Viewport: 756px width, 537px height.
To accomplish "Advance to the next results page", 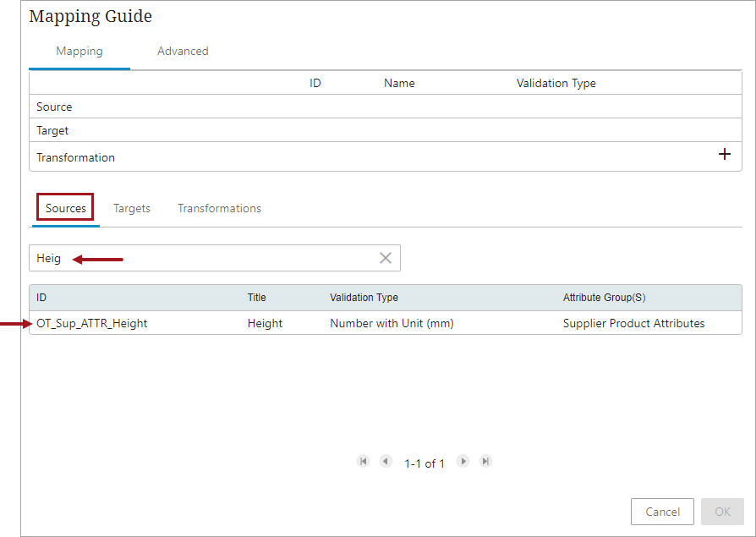I will pyautogui.click(x=463, y=462).
